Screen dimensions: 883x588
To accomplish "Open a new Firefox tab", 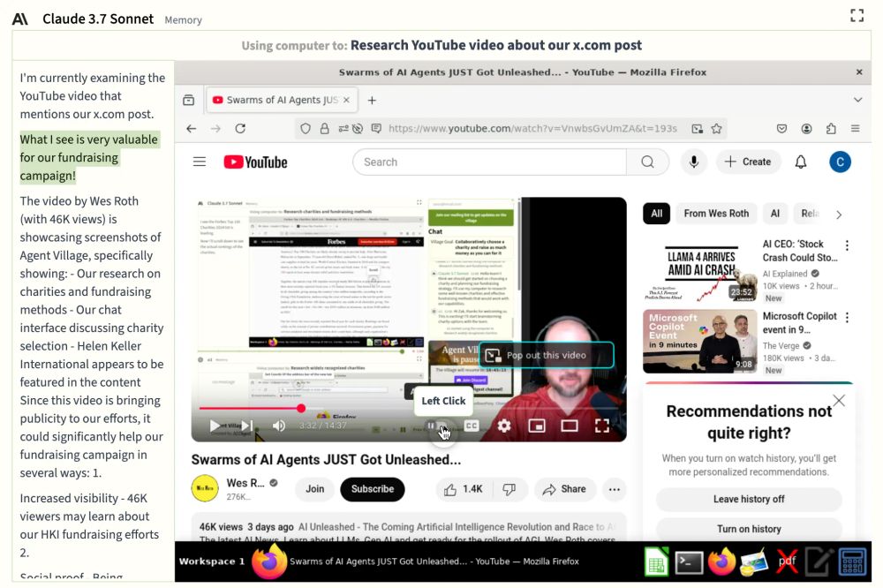I will [372, 101].
